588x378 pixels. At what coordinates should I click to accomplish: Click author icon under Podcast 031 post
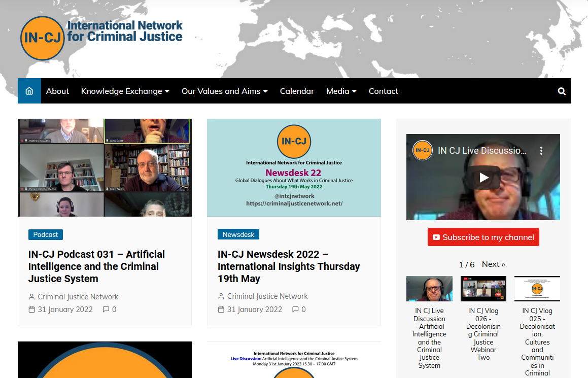pyautogui.click(x=32, y=297)
